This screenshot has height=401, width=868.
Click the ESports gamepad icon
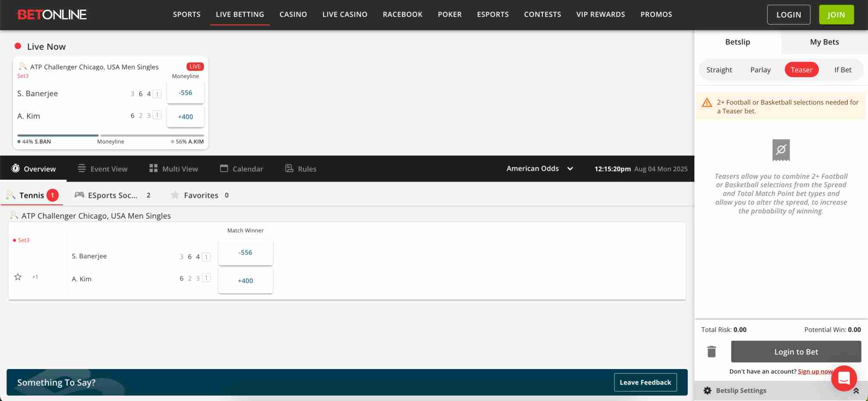coord(79,195)
